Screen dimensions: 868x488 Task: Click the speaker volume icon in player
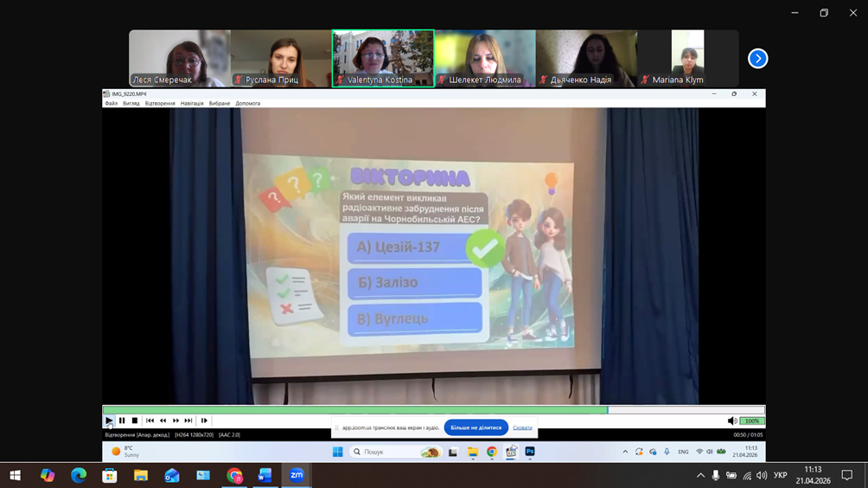coord(732,421)
